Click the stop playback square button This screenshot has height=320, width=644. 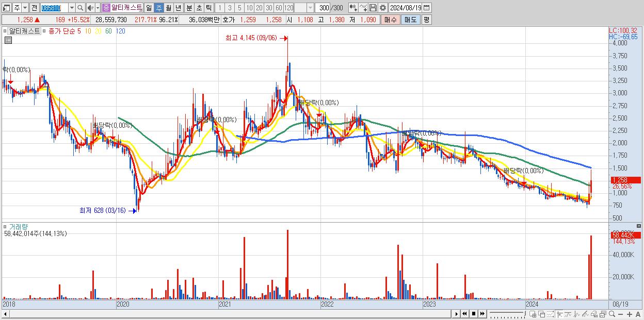tap(474, 313)
